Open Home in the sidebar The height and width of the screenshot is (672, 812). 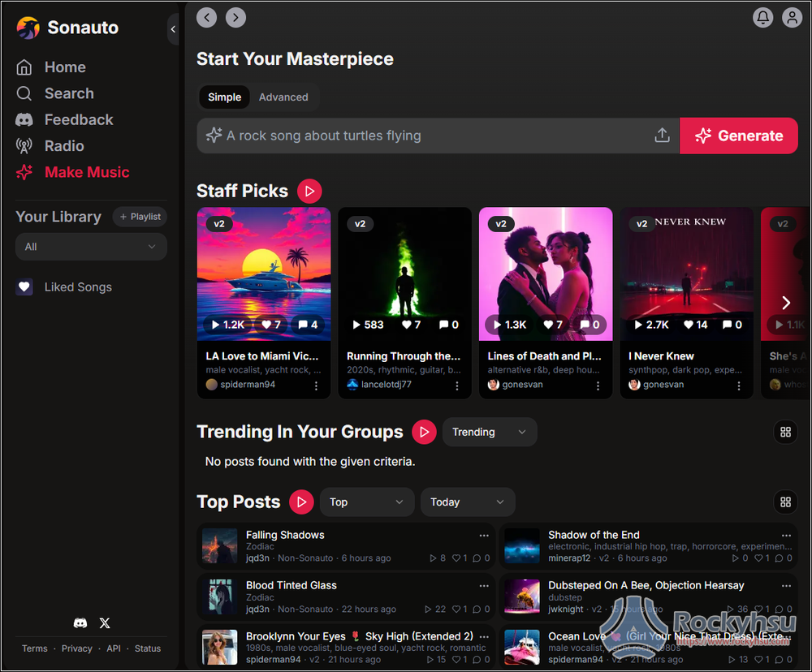pos(50,67)
